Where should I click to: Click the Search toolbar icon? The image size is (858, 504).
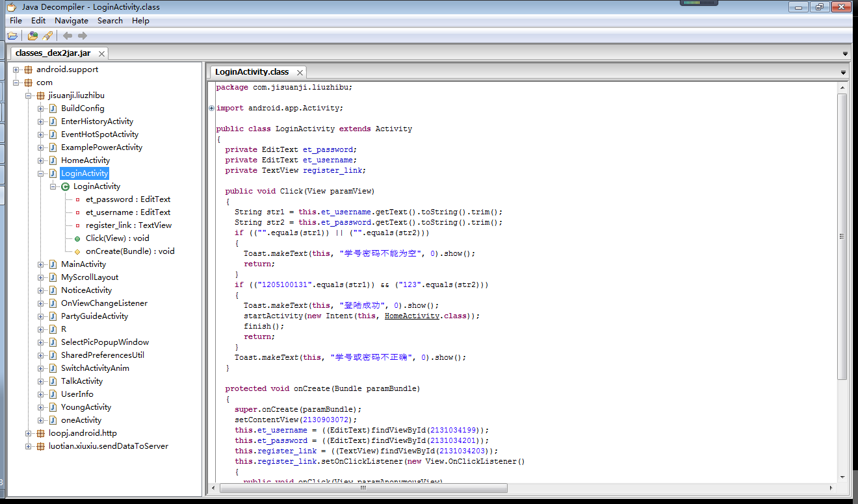click(x=47, y=36)
